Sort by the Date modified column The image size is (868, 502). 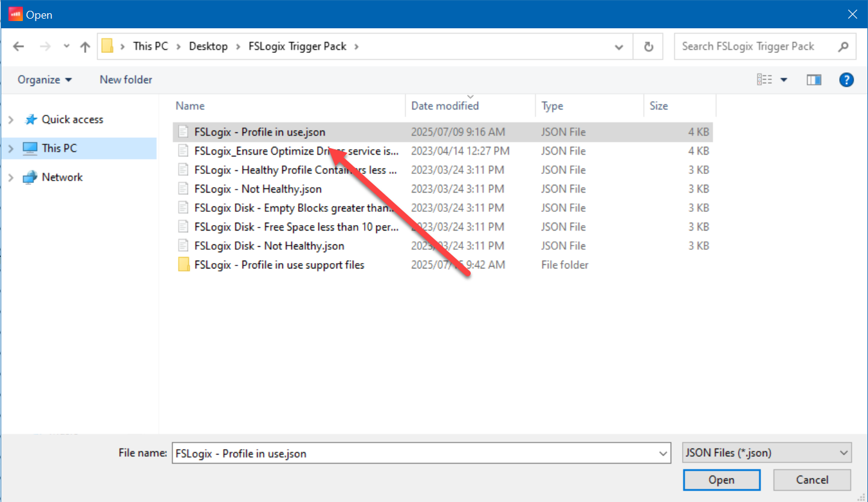445,106
